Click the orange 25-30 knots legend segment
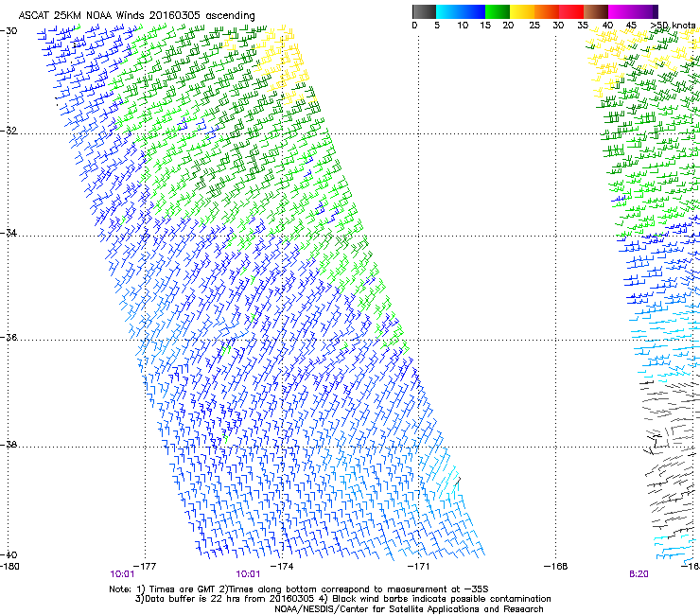Image resolution: width=700 pixels, height=615 pixels. tap(547, 11)
